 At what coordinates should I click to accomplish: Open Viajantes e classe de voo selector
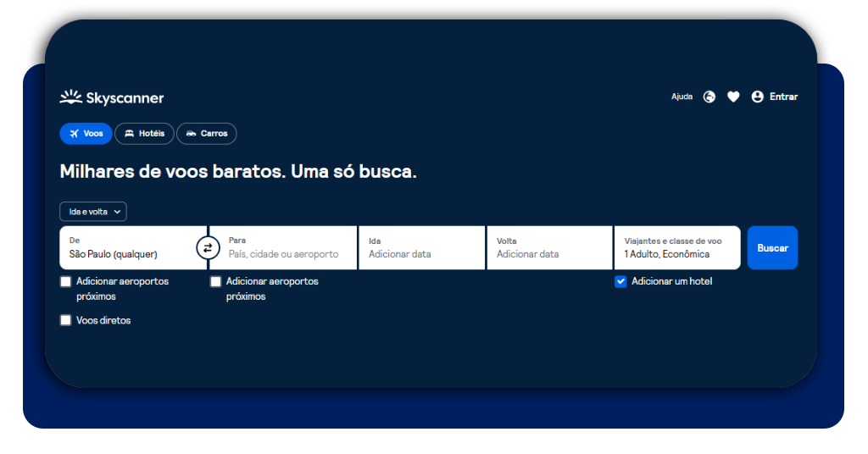pyautogui.click(x=677, y=247)
